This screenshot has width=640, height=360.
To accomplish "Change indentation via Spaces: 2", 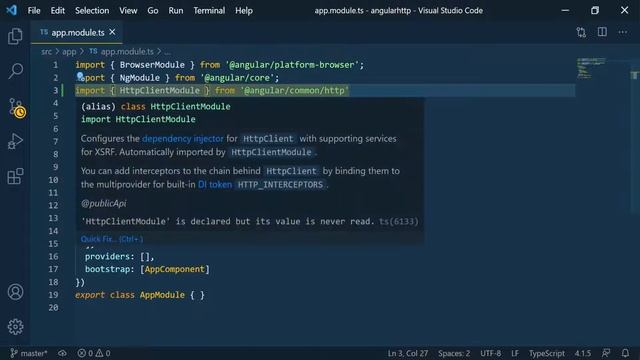I will point(454,353).
